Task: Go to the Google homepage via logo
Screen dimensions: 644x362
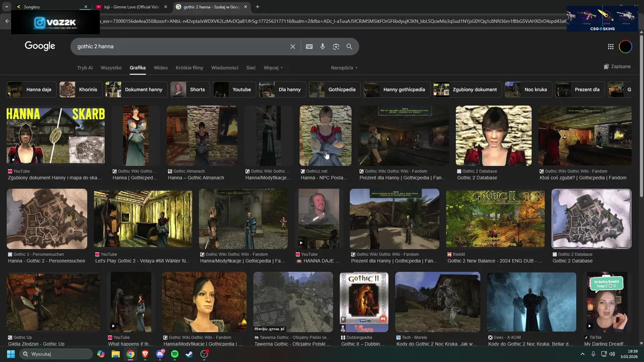Action: pos(40,46)
